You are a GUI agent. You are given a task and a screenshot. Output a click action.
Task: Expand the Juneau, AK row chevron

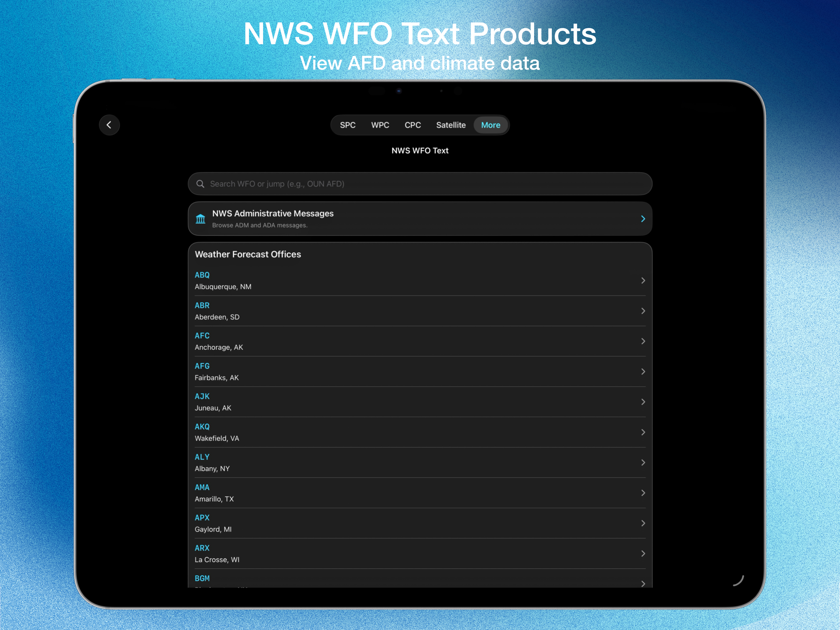click(x=643, y=402)
